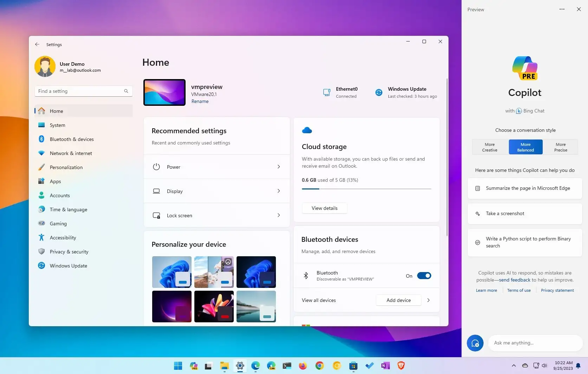
Task: Open File Explorer from the taskbar
Action: tap(224, 366)
